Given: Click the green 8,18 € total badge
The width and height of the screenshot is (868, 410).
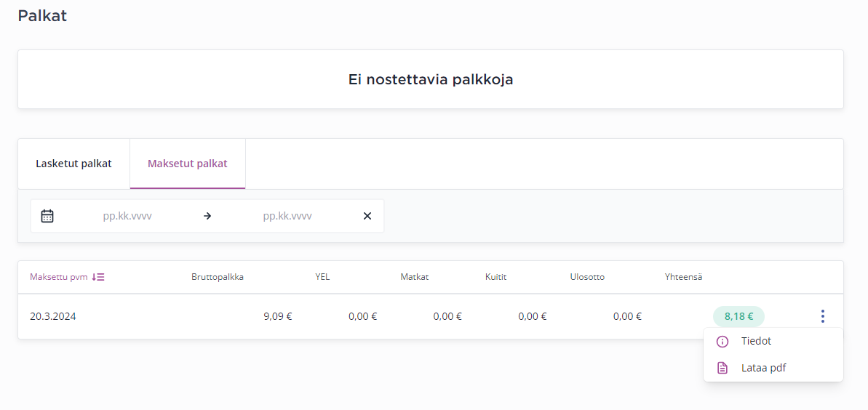Looking at the screenshot, I should pyautogui.click(x=738, y=316).
